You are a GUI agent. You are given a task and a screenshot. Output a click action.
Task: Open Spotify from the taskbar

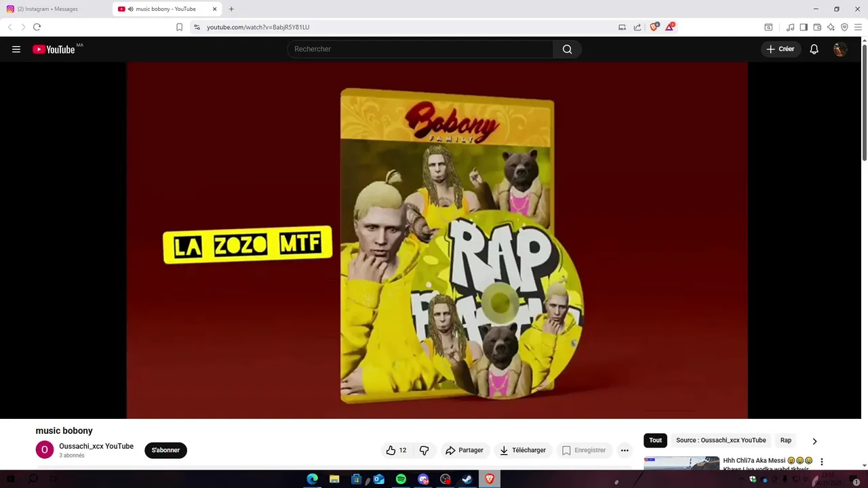click(x=401, y=479)
